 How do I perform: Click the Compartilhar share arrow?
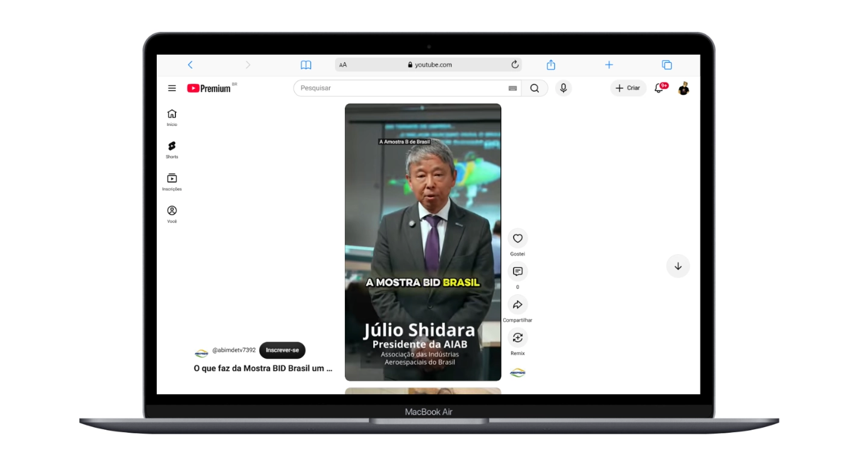(x=518, y=305)
